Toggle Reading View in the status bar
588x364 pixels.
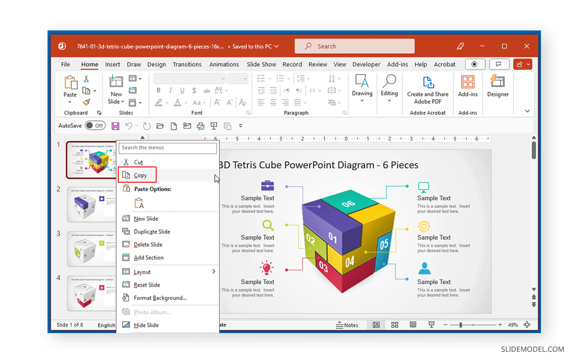point(412,325)
